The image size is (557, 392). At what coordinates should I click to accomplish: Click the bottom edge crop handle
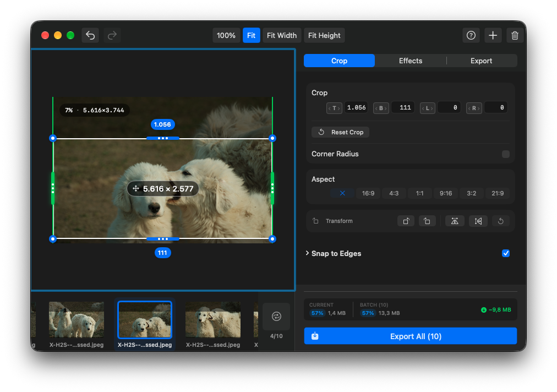(x=163, y=239)
